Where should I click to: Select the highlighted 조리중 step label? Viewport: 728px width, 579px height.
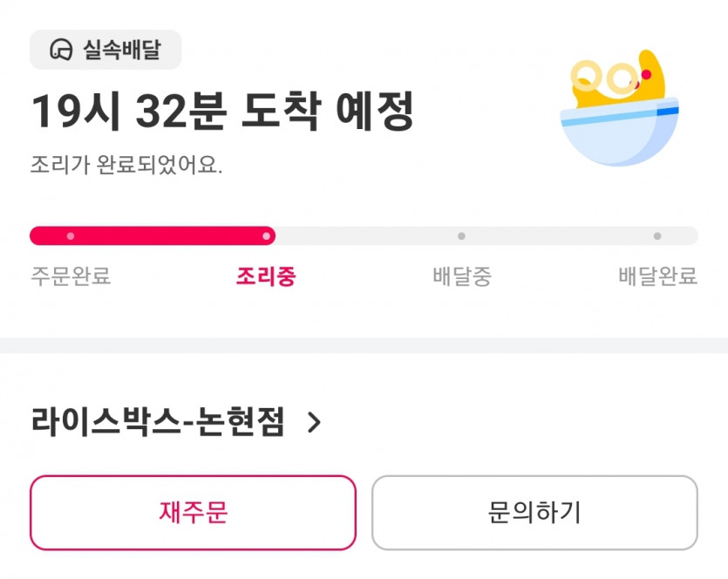pos(266,277)
